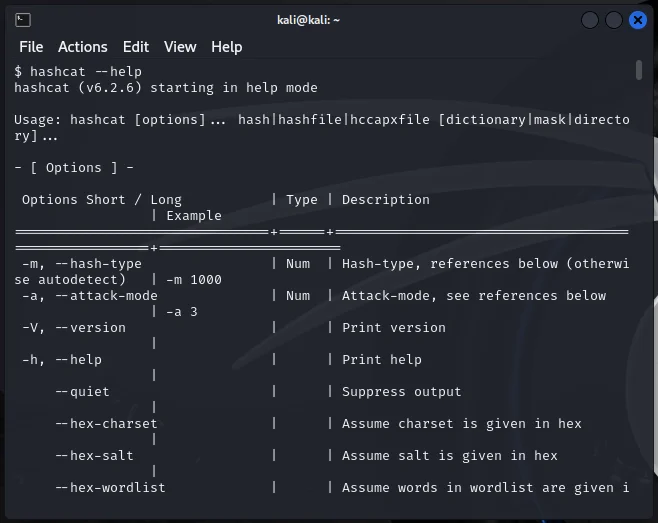
Task: Click the '--hex-wordlist' option text
Action: (110, 487)
